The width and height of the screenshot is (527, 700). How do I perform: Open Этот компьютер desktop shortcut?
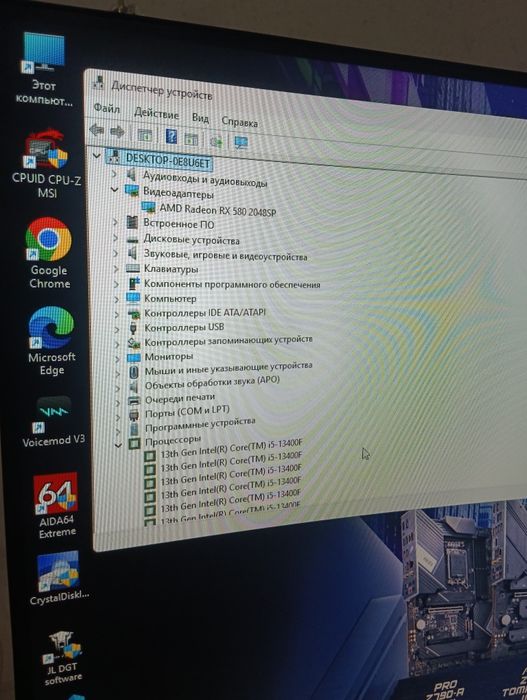coord(43,69)
